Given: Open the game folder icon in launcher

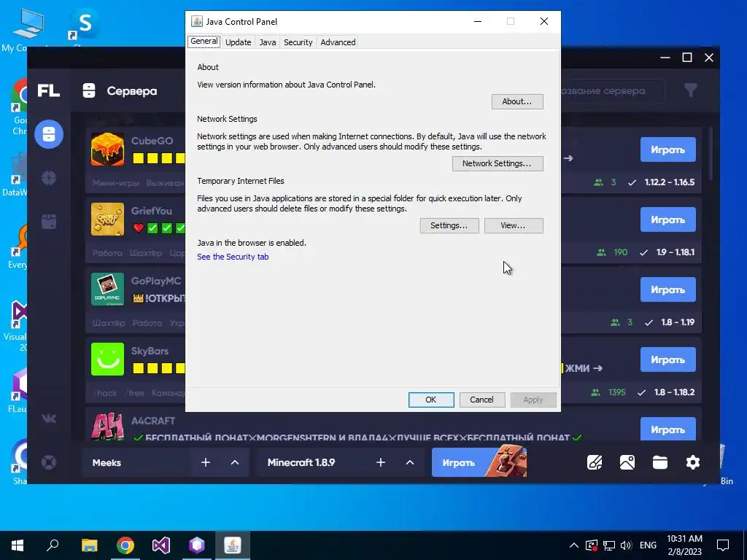Looking at the screenshot, I should coord(659,462).
